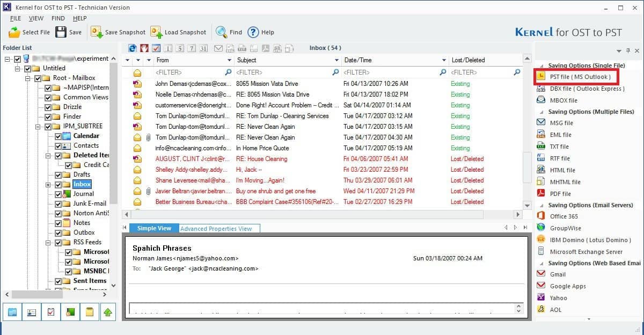This screenshot has height=335, width=644.
Task: Open the Find magnifier tool
Action: coord(221,32)
